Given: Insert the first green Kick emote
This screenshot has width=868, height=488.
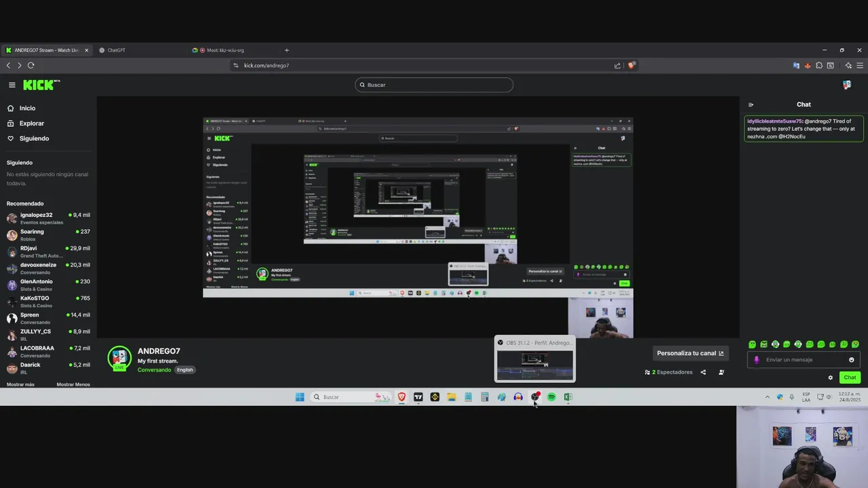Looking at the screenshot, I should (752, 344).
